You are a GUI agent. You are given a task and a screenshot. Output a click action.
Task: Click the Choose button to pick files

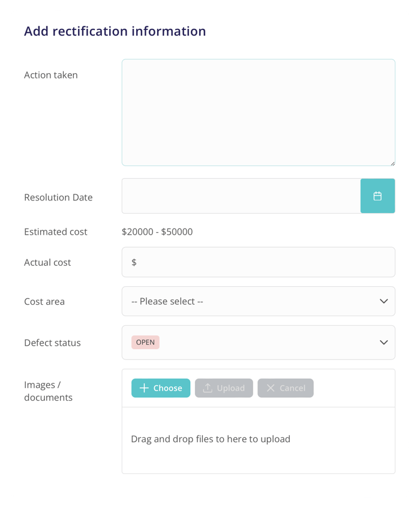tap(161, 388)
